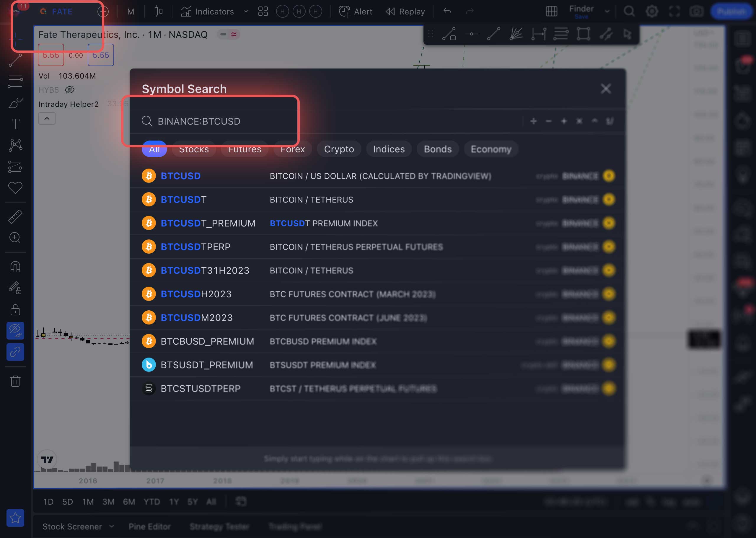
Task: Expand the Indicators favorites dropdown arrow
Action: pos(246,12)
